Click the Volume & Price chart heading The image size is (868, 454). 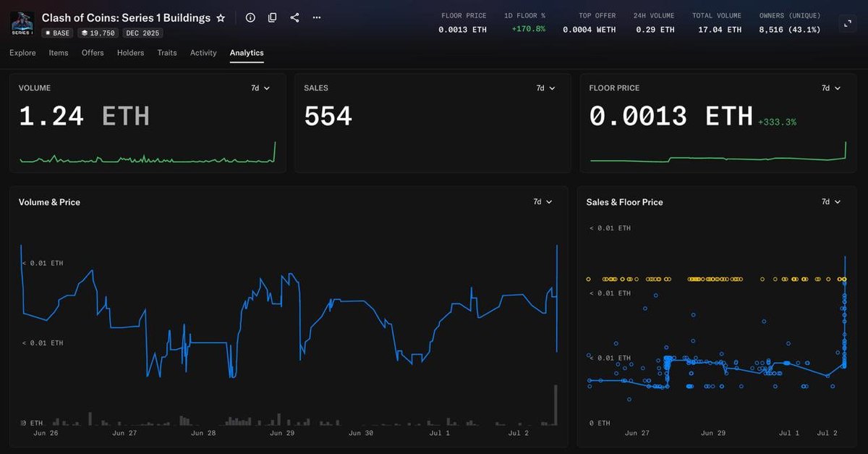point(49,202)
